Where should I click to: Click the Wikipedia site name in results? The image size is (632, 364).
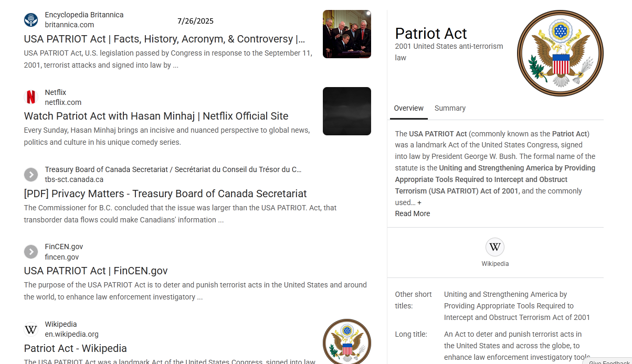[61, 324]
